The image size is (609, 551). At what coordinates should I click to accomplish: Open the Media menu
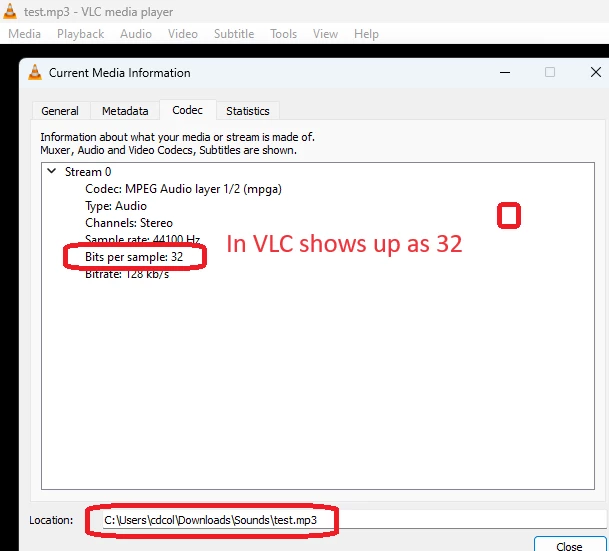tap(24, 34)
